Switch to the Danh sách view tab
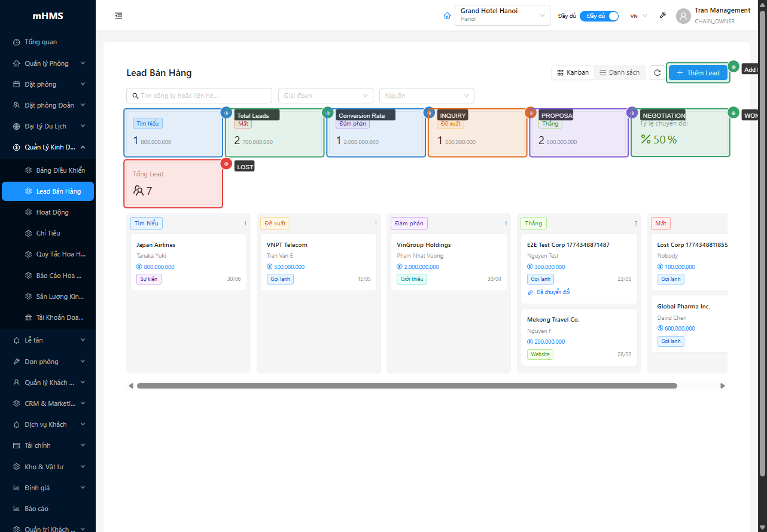Viewport: 767px width, 532px height. pos(620,72)
